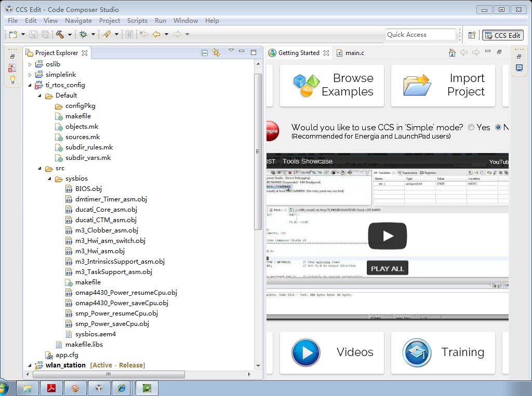Click the Project Explorer horizontal scrollbar thumb

pos(109,374)
